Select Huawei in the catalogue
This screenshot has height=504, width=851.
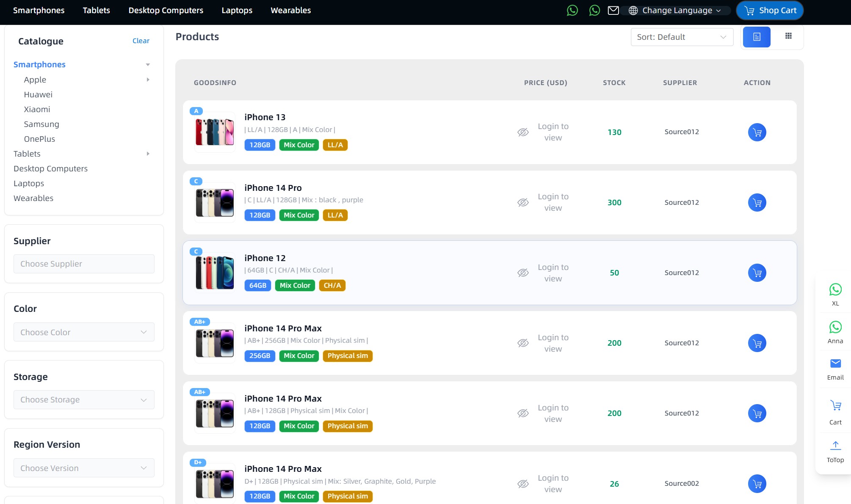click(x=38, y=94)
